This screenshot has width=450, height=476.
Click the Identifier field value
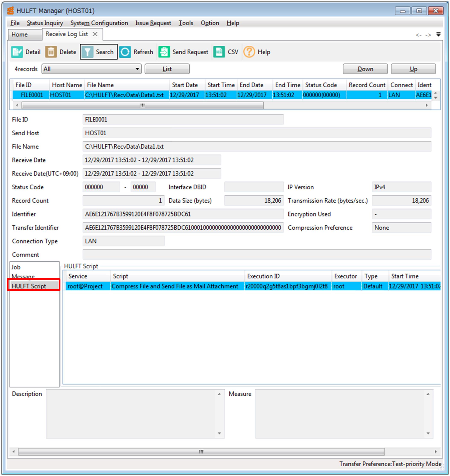click(183, 214)
